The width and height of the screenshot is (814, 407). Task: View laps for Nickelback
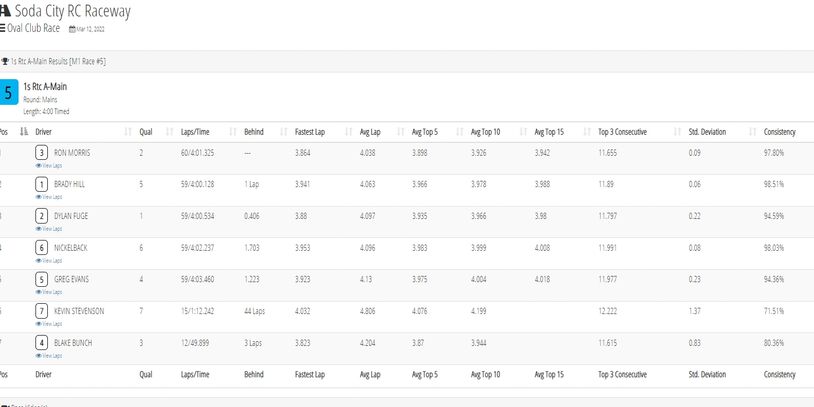coord(49,261)
